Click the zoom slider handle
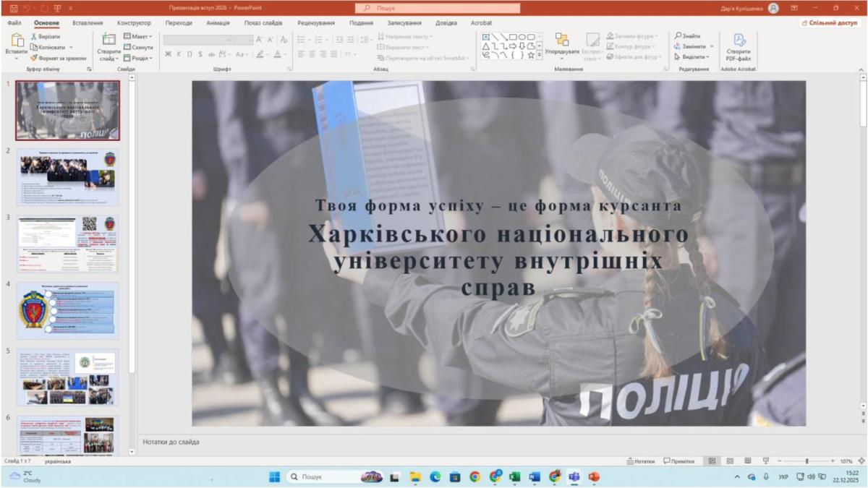This screenshot has height=488, width=868. click(807, 461)
